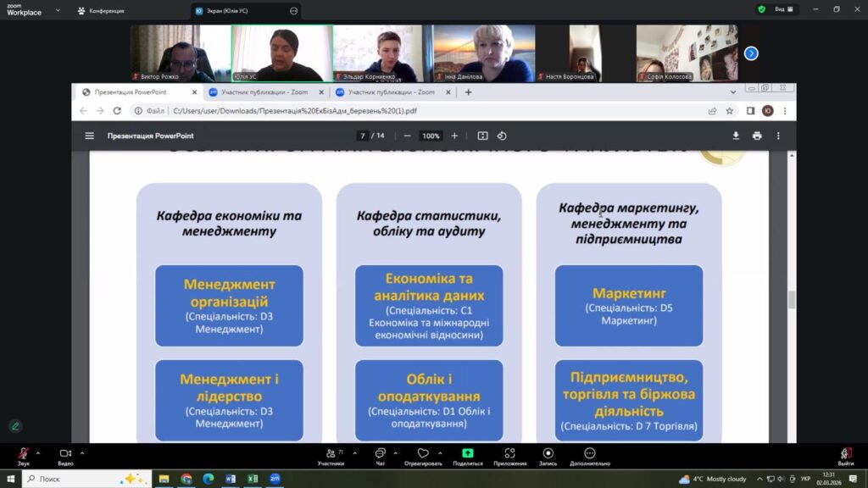The image size is (868, 488).
Task: Click the green Поделиться share button
Action: pyautogui.click(x=467, y=456)
